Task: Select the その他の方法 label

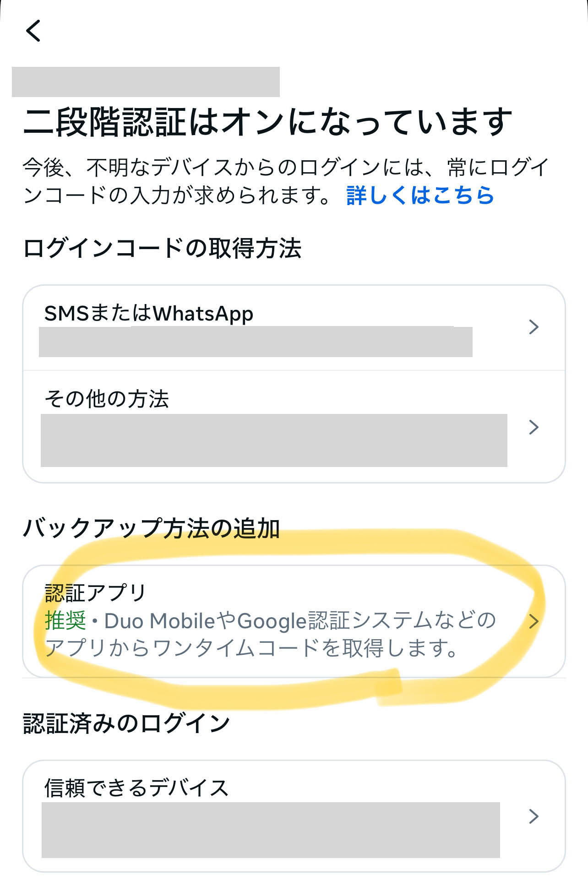Action: [x=107, y=398]
